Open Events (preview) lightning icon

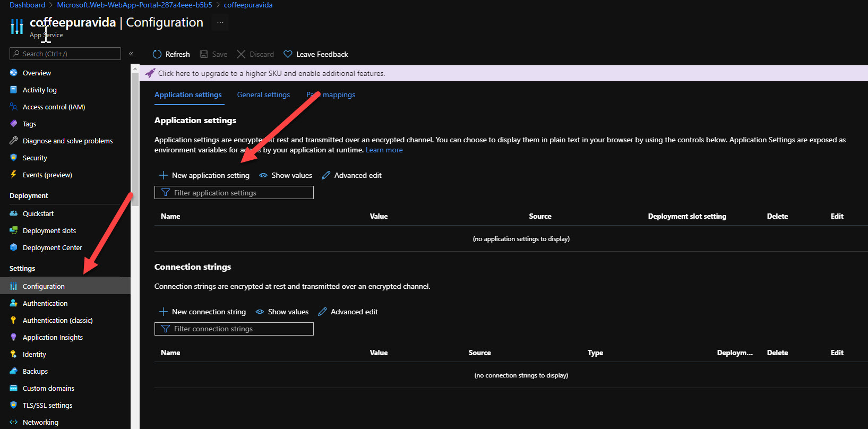[x=14, y=175]
